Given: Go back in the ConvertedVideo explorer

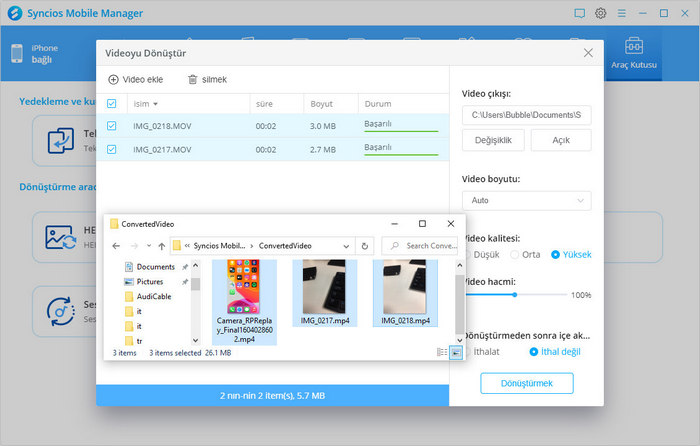Looking at the screenshot, I should [x=116, y=246].
